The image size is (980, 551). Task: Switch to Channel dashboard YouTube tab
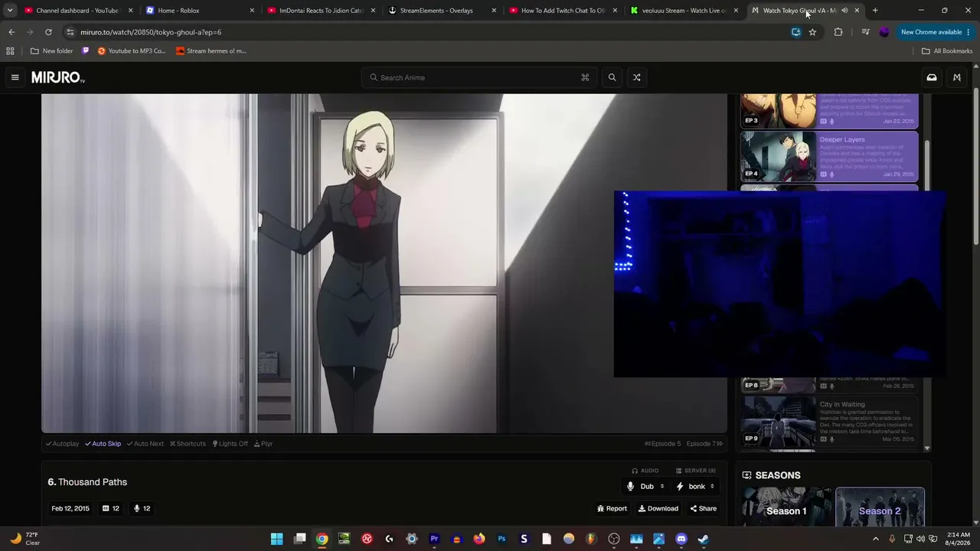[x=78, y=11]
